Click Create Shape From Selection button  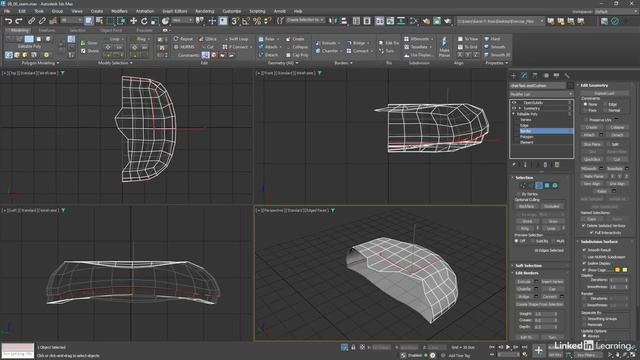(540, 304)
